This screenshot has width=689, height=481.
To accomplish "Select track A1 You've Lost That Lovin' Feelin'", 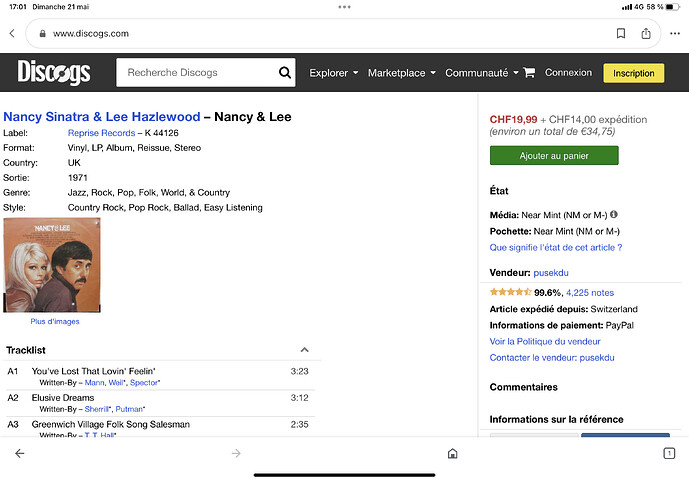I will (93, 371).
